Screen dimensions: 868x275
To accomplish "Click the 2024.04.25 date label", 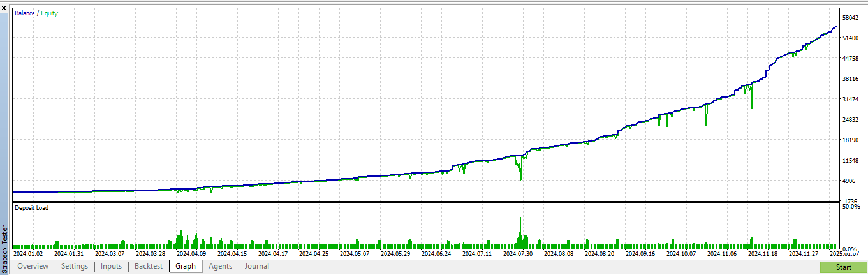I will coord(314,253).
